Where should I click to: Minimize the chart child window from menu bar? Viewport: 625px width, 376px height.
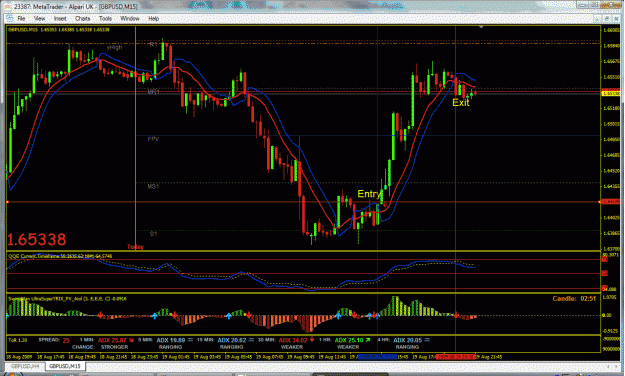597,19
